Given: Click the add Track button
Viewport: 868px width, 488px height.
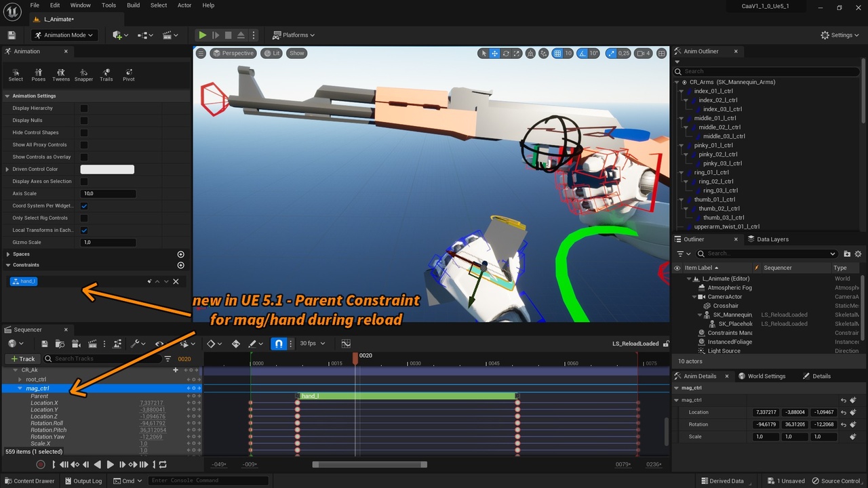Looking at the screenshot, I should click(x=22, y=359).
